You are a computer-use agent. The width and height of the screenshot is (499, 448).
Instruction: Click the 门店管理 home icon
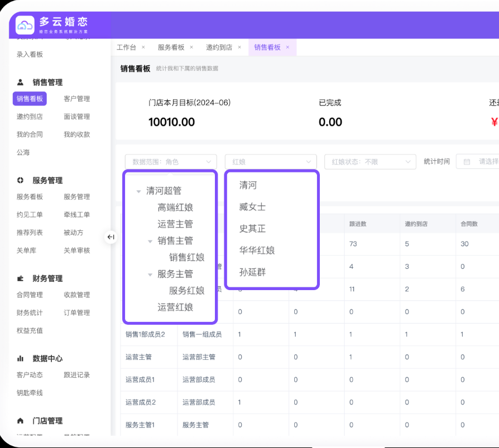click(x=21, y=421)
